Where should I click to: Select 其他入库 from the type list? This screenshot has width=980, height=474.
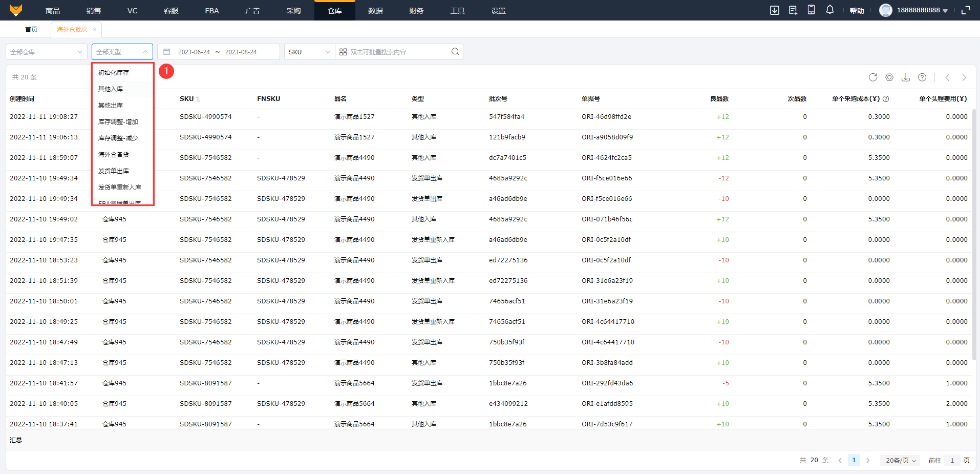[x=111, y=89]
